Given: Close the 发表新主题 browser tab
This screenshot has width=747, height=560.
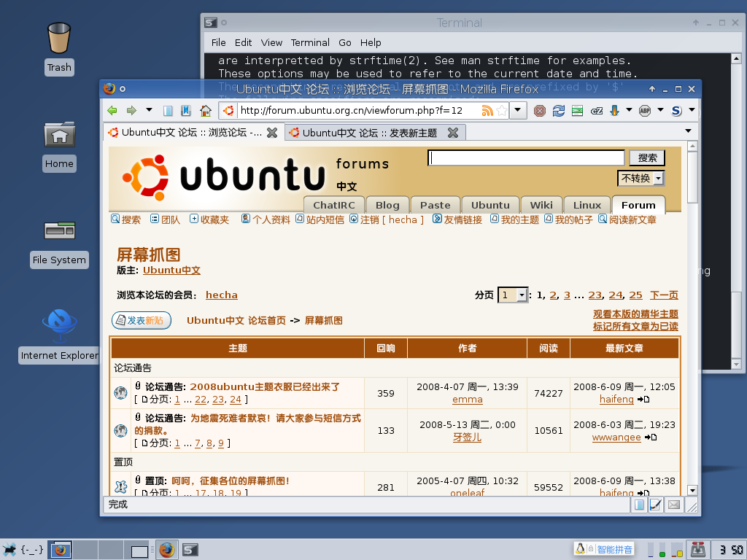Looking at the screenshot, I should [453, 133].
